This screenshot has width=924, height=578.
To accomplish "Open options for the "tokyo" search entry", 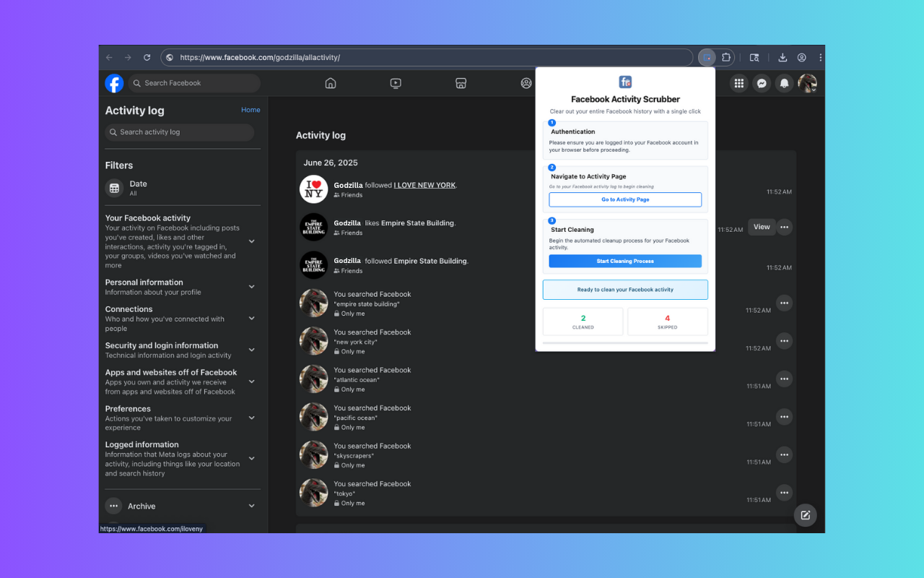I will click(784, 492).
